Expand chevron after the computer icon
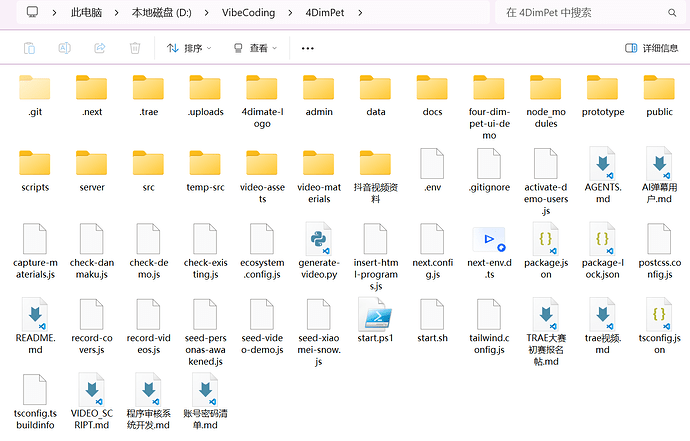This screenshot has height=441, width=690. pos(54,12)
